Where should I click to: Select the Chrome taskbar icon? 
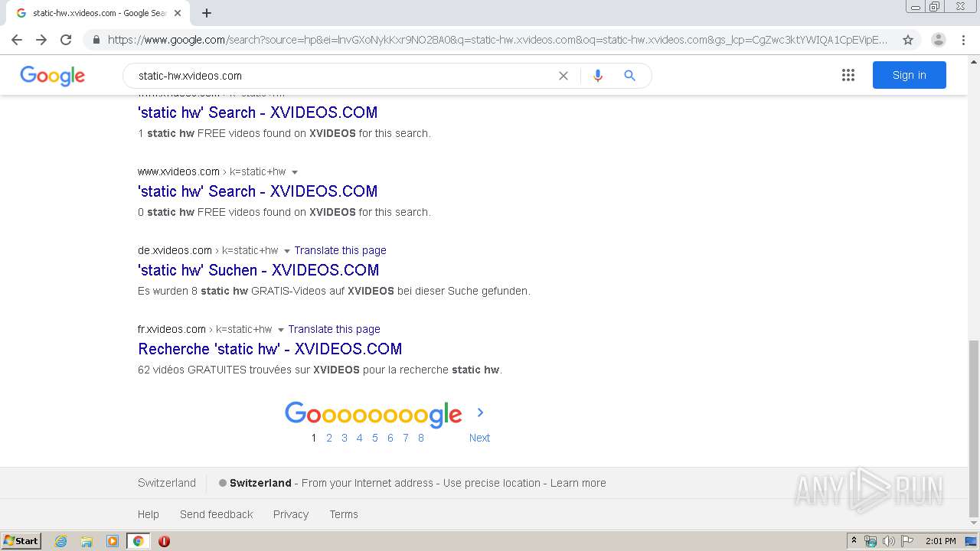[138, 541]
